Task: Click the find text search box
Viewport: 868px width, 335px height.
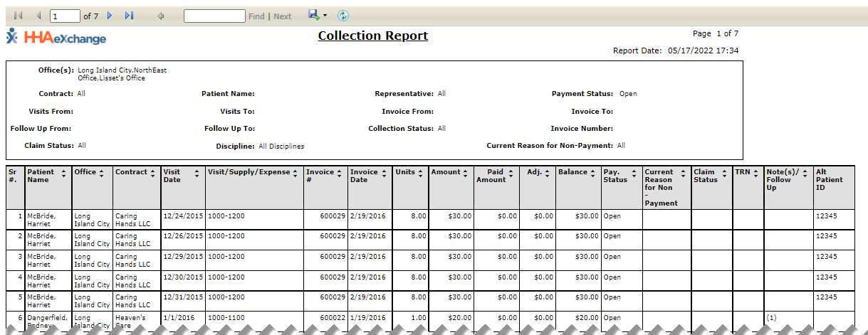Action: point(214,16)
